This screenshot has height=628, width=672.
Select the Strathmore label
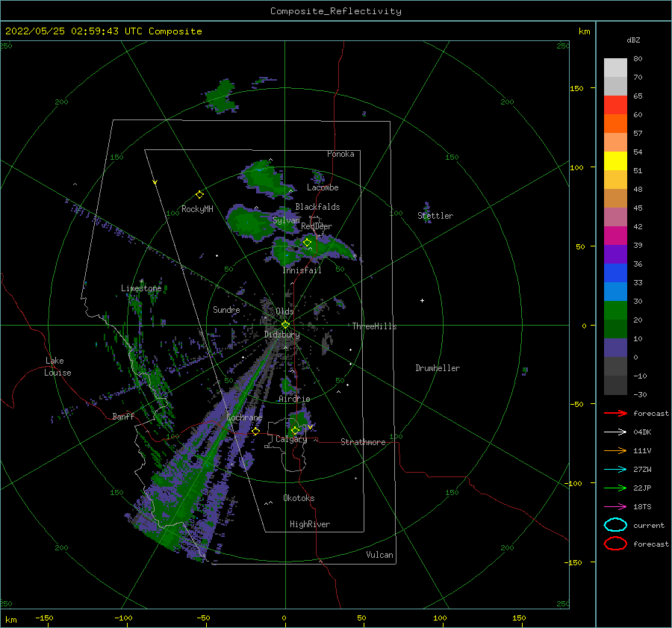(363, 442)
